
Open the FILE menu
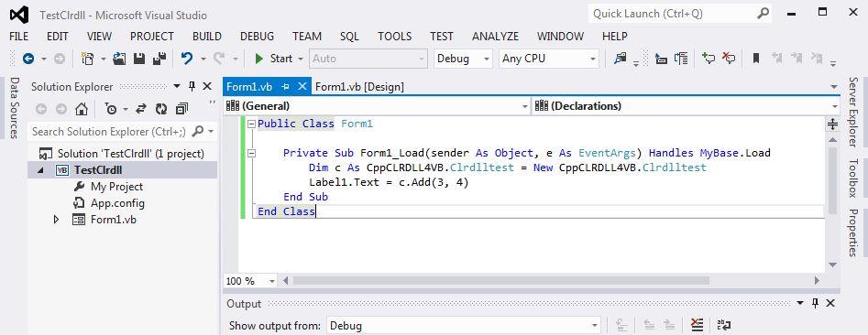[19, 37]
